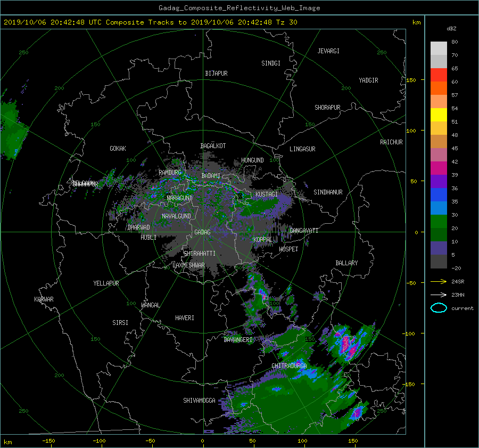The image size is (479, 448).
Task: Click the 23MN legend text
Action: (x=458, y=295)
